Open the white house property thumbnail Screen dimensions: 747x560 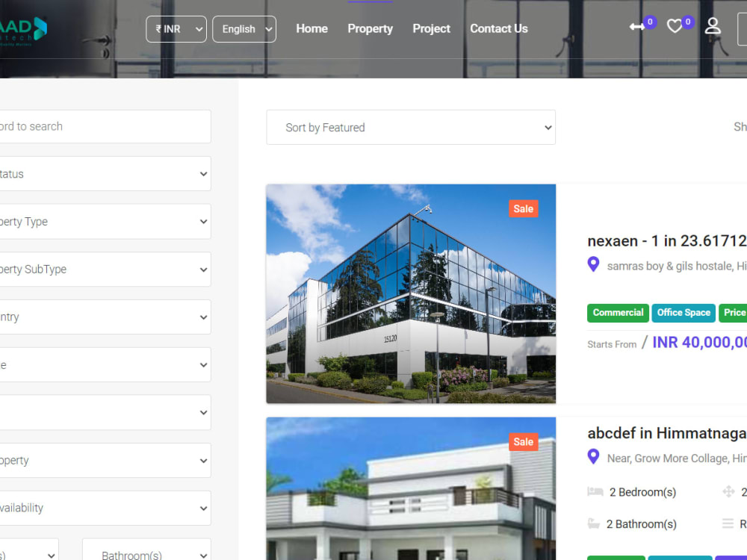pyautogui.click(x=411, y=488)
